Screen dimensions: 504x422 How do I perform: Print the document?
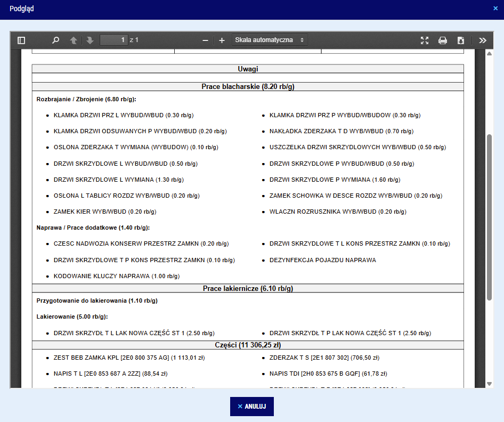(443, 40)
